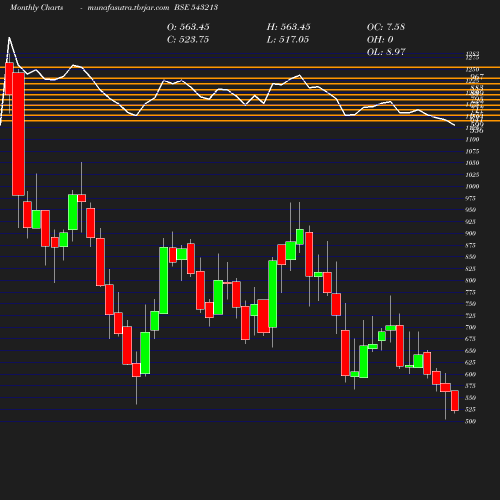Click the high value "H: 563.45"
The width and height of the screenshot is (500, 500).
(288, 27)
